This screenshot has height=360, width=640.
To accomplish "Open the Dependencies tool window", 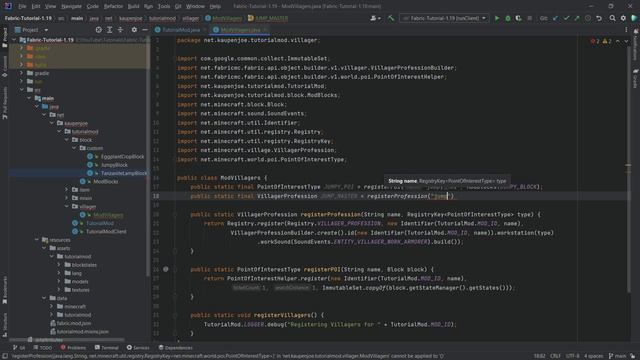I will (176, 348).
